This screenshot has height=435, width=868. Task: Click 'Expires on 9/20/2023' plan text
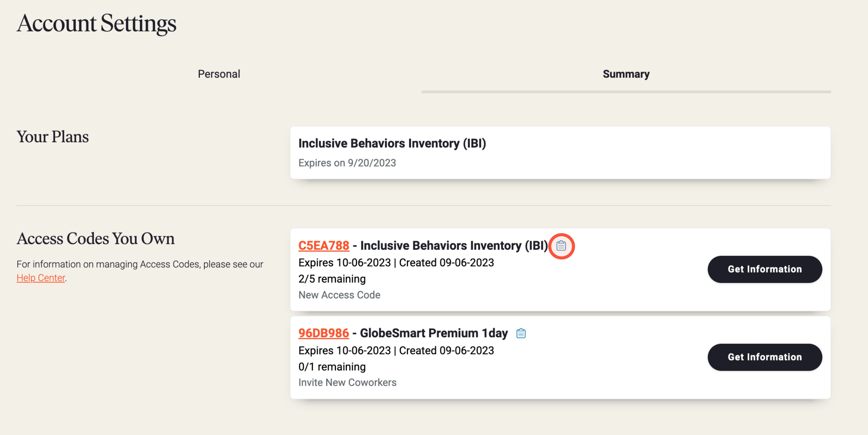[347, 163]
